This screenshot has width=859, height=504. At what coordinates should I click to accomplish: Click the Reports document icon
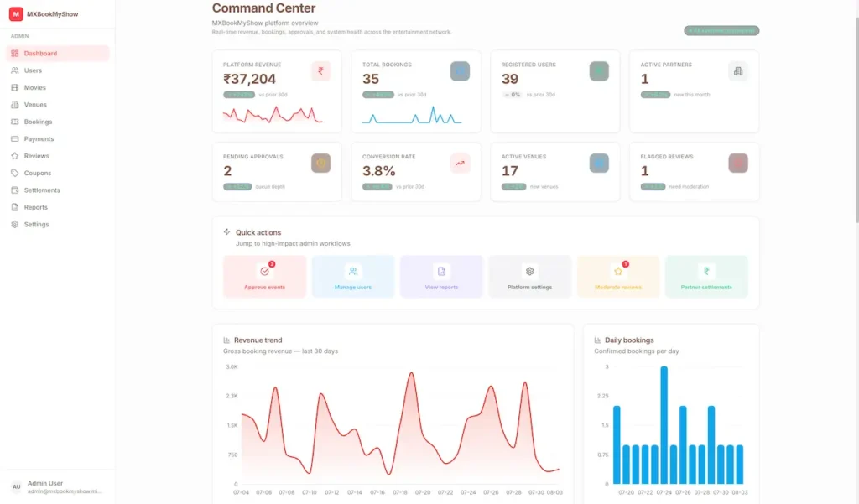(x=15, y=207)
